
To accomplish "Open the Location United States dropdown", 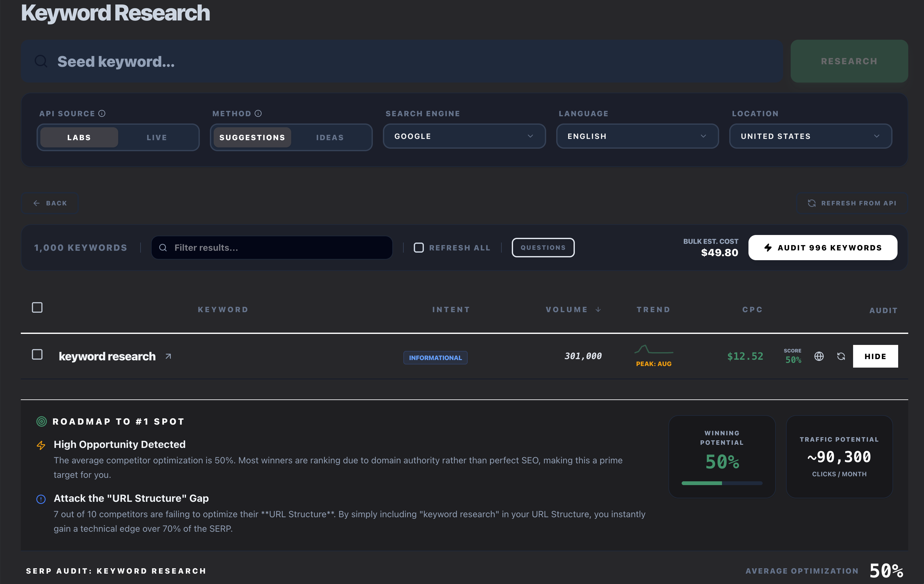I will point(811,136).
